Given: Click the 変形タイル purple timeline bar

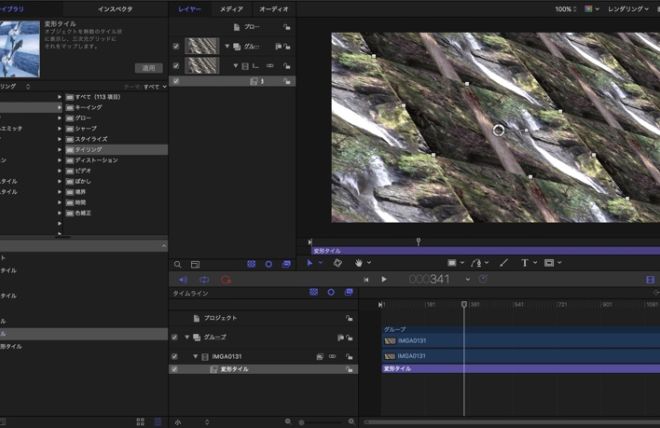Looking at the screenshot, I should (520, 369).
